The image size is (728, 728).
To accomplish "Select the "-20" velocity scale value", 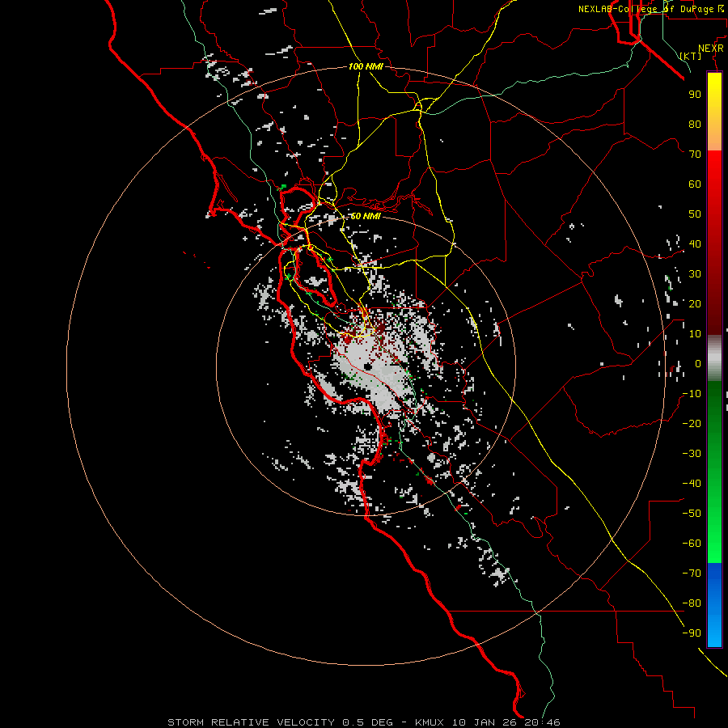I will (692, 424).
